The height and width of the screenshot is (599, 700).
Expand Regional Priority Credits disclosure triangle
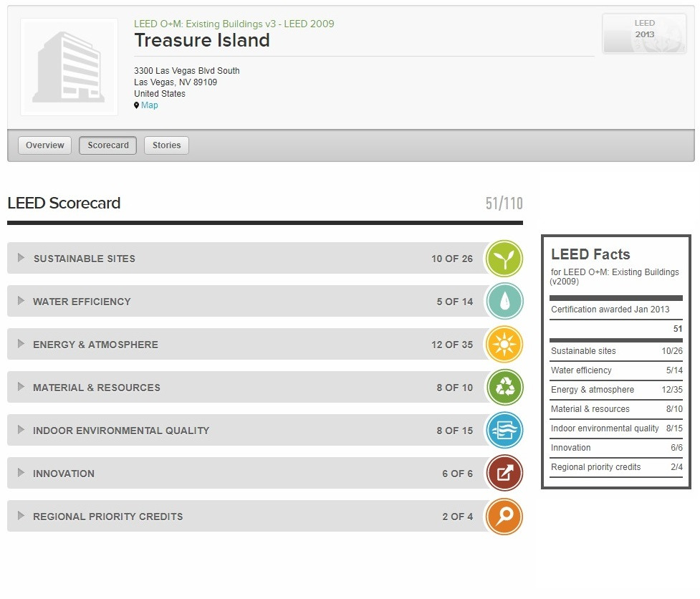click(21, 516)
